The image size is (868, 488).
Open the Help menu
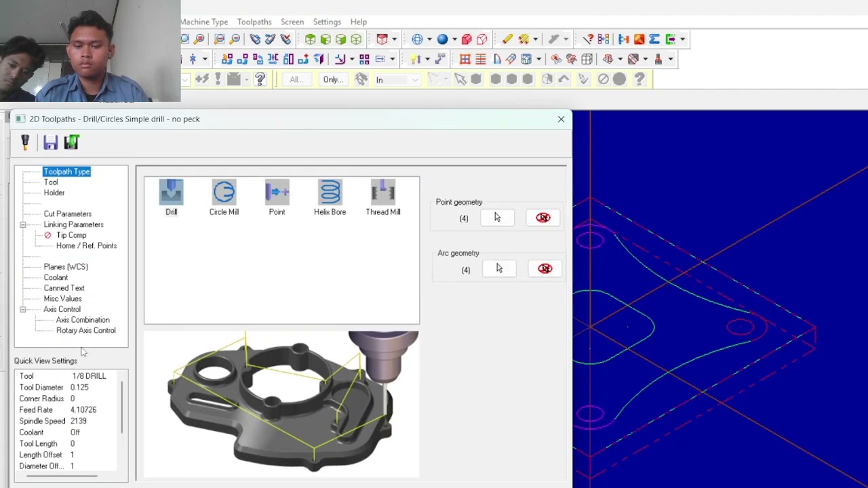coord(359,22)
